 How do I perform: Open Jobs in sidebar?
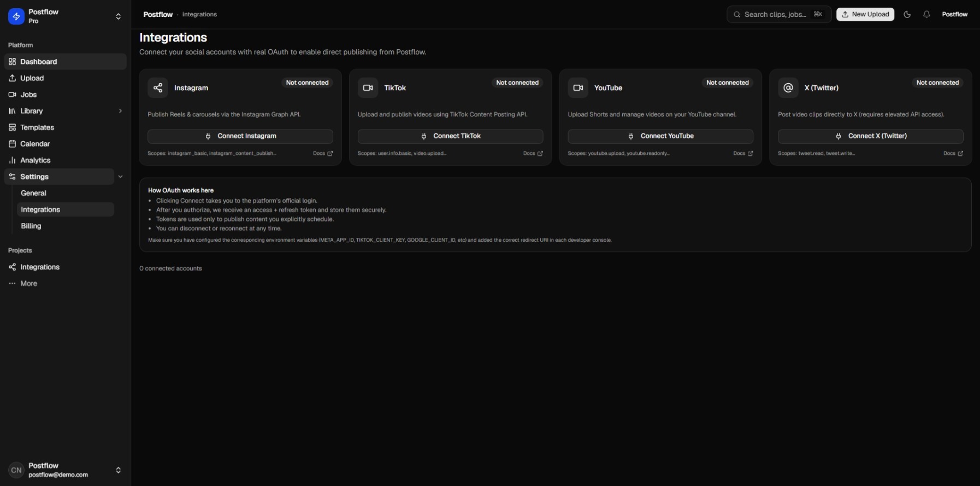(x=65, y=95)
